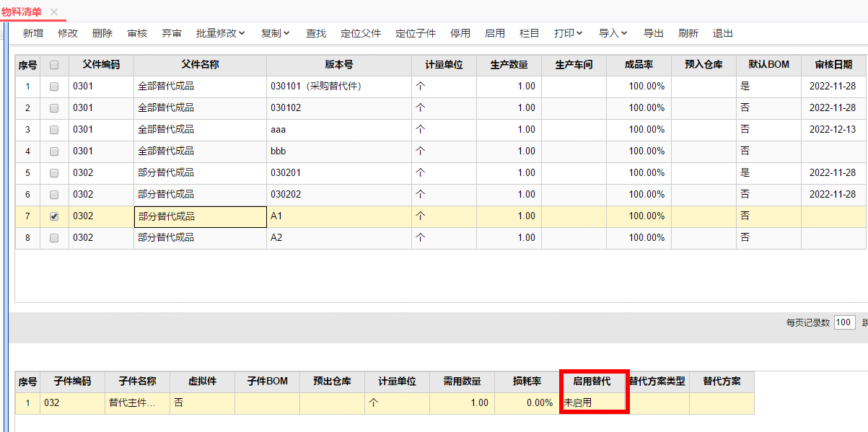Switch to the 物料清单 tab
Viewport: 868px width, 432px height.
pyautogui.click(x=22, y=12)
